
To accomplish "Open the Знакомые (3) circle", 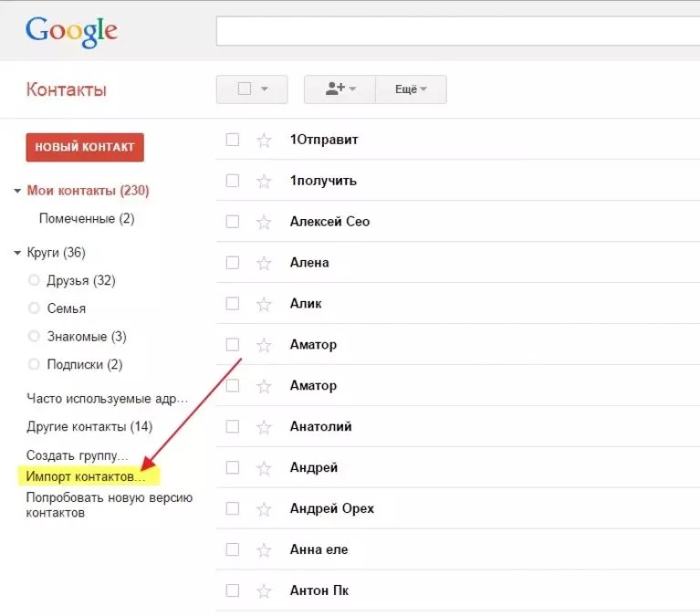I will tap(87, 337).
